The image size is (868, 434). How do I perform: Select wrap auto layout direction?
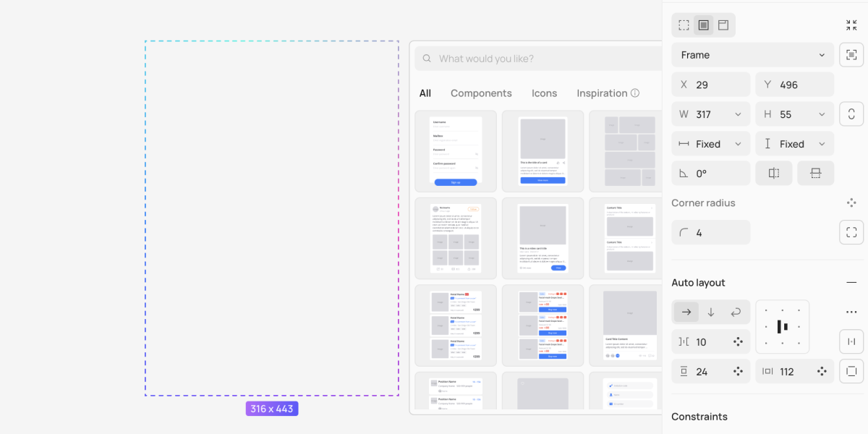[x=736, y=312]
